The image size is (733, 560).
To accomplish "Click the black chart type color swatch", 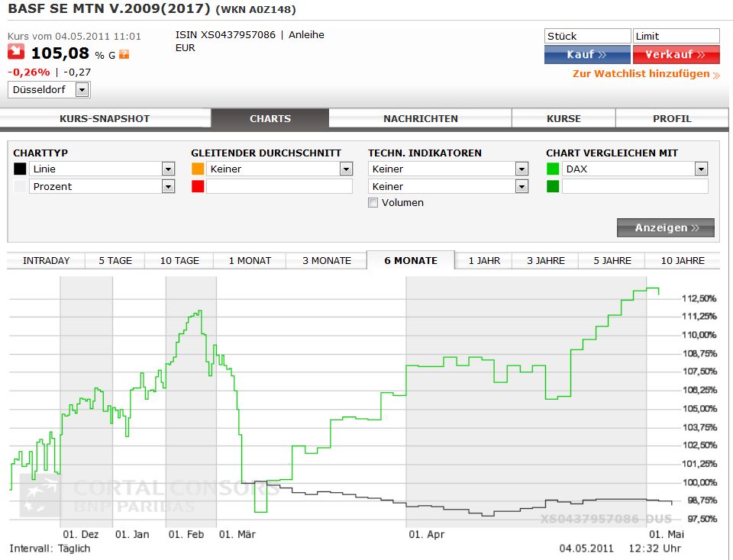I will (x=20, y=169).
